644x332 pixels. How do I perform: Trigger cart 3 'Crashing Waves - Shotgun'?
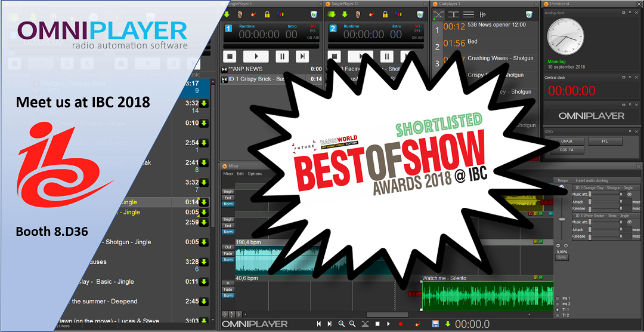coord(485,63)
